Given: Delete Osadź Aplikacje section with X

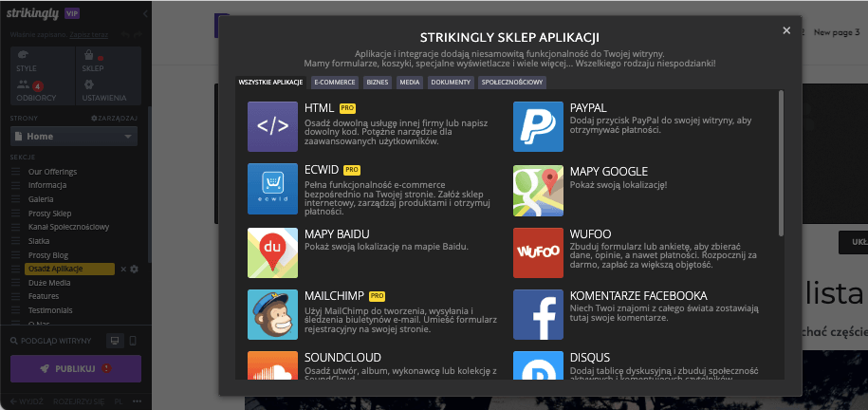Looking at the screenshot, I should click(x=123, y=269).
